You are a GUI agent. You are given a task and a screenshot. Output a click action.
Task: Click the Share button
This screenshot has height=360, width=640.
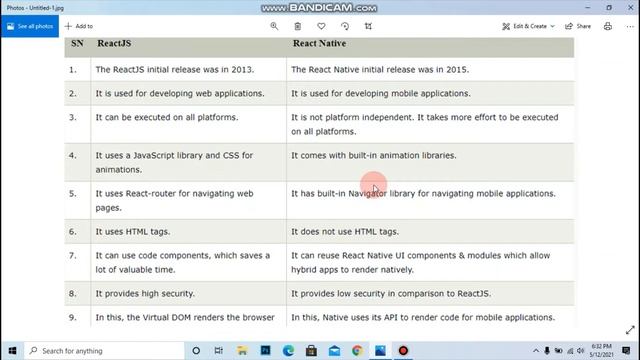point(578,26)
